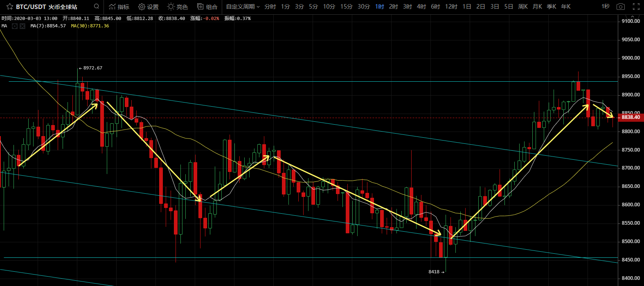Screen dimensions: 644x286
Task: Click the 8450.00 price axis label
Action: click(630, 260)
